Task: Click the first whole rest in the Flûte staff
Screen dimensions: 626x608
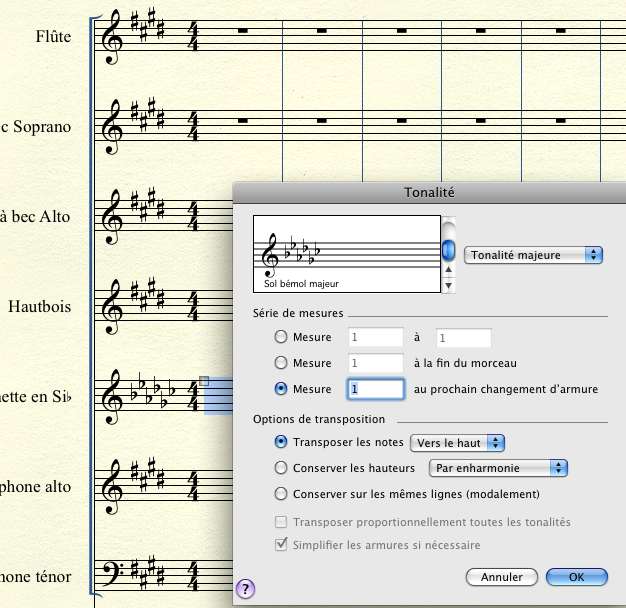Action: [242, 31]
